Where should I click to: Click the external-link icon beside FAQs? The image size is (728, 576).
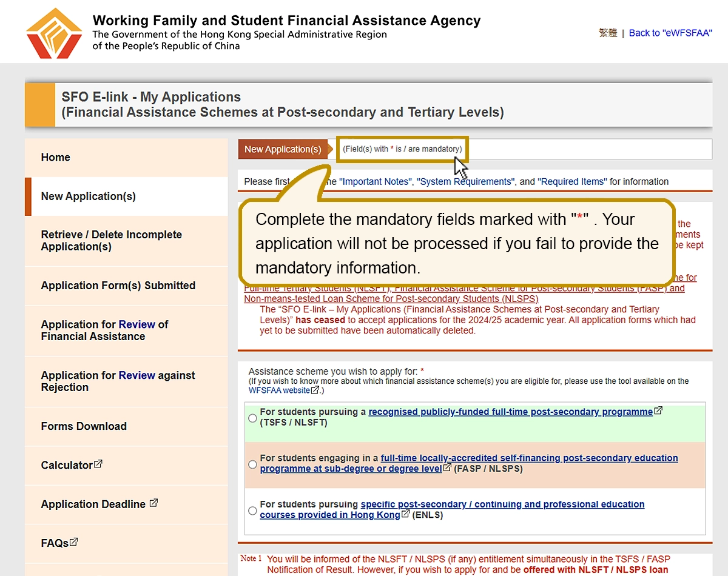click(x=74, y=542)
